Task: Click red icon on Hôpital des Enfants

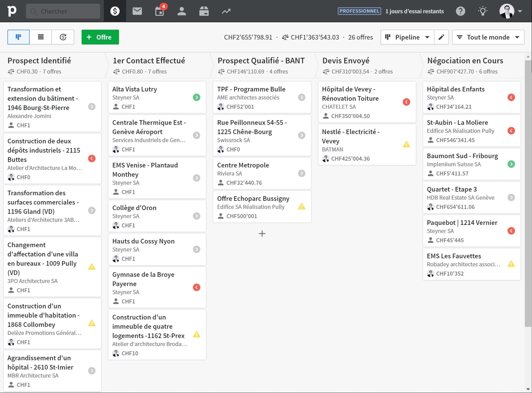Action: point(511,97)
